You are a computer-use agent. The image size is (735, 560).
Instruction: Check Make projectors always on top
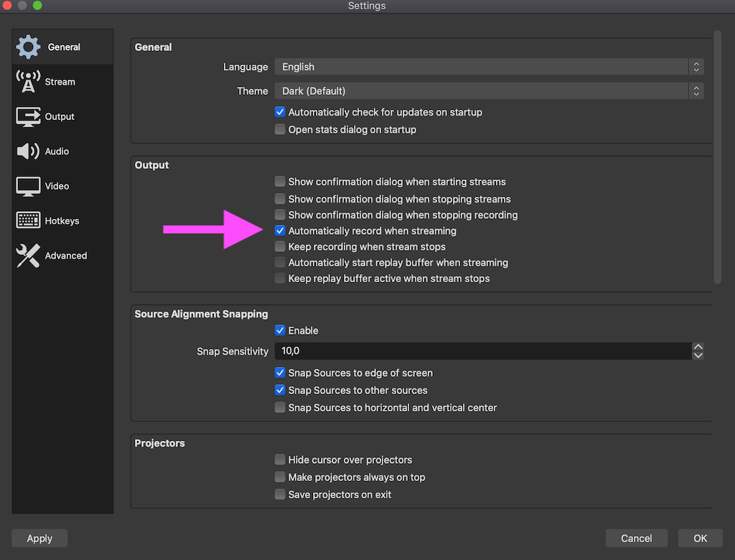pyautogui.click(x=280, y=477)
